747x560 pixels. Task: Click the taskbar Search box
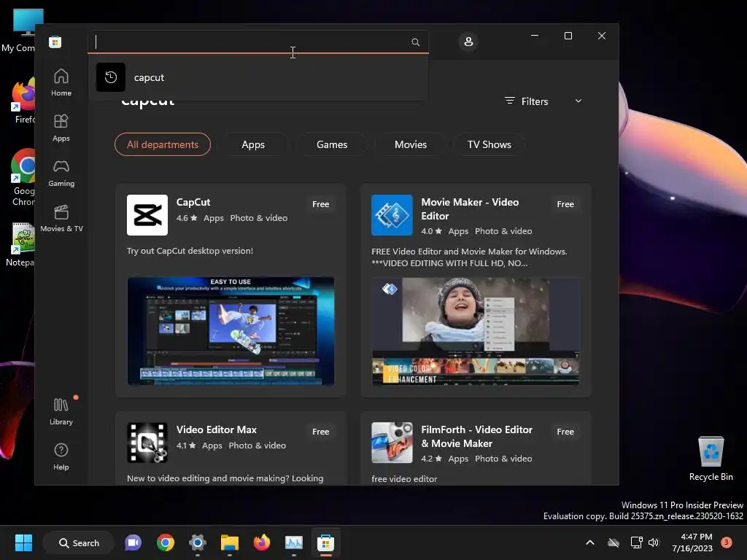pos(79,542)
